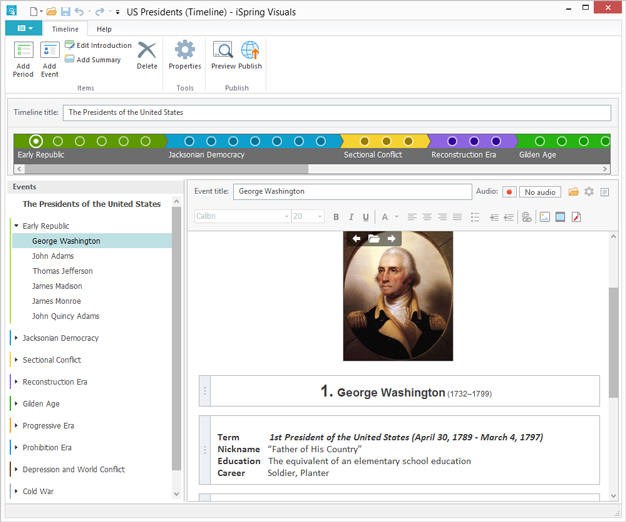Launch the Preview magnifier icon
The height and width of the screenshot is (522, 626).
point(223,50)
